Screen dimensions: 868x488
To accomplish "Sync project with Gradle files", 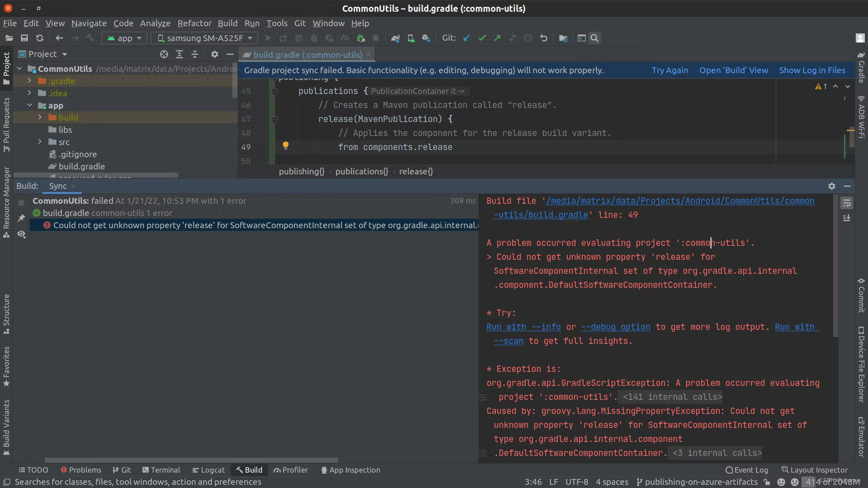I will [396, 38].
